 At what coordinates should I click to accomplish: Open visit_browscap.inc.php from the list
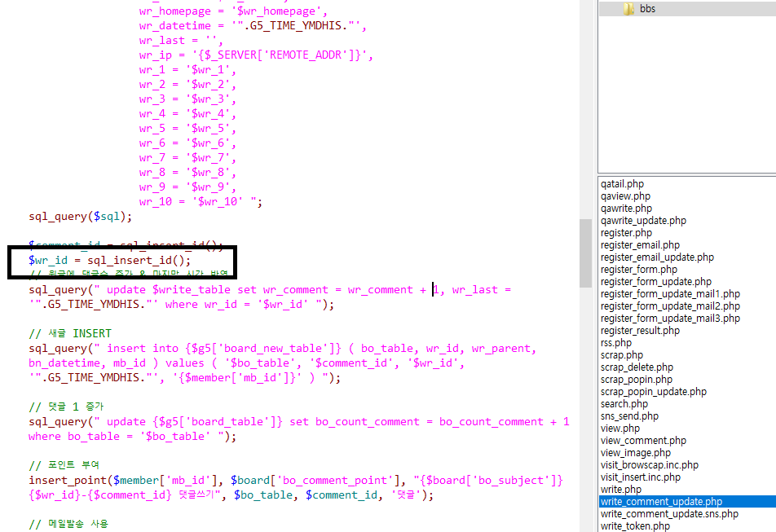649,465
